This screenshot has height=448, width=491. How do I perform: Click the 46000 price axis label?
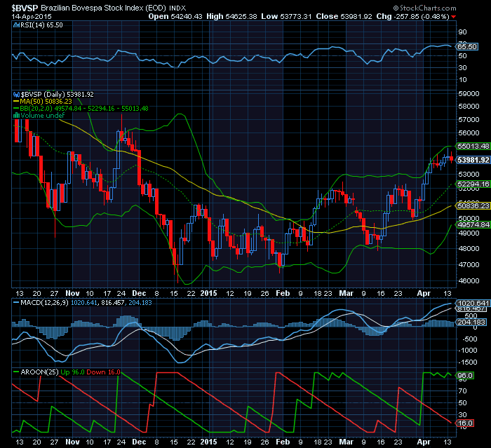click(x=469, y=280)
